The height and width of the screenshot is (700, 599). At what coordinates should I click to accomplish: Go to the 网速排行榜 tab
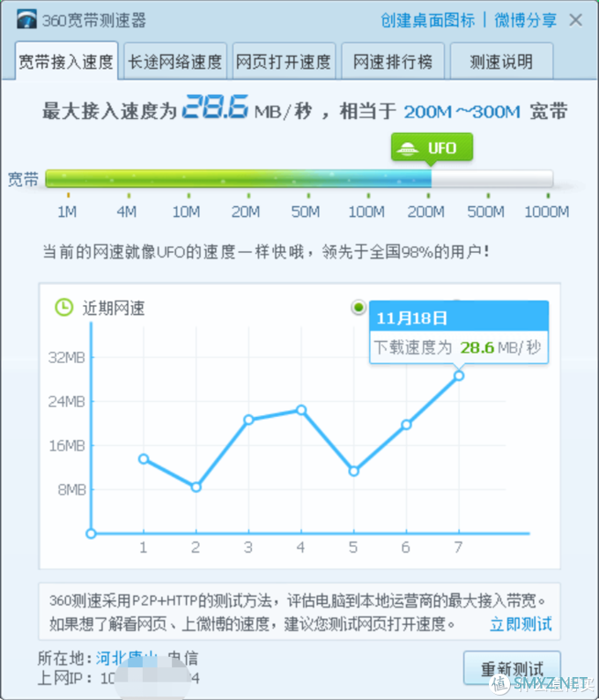click(393, 61)
